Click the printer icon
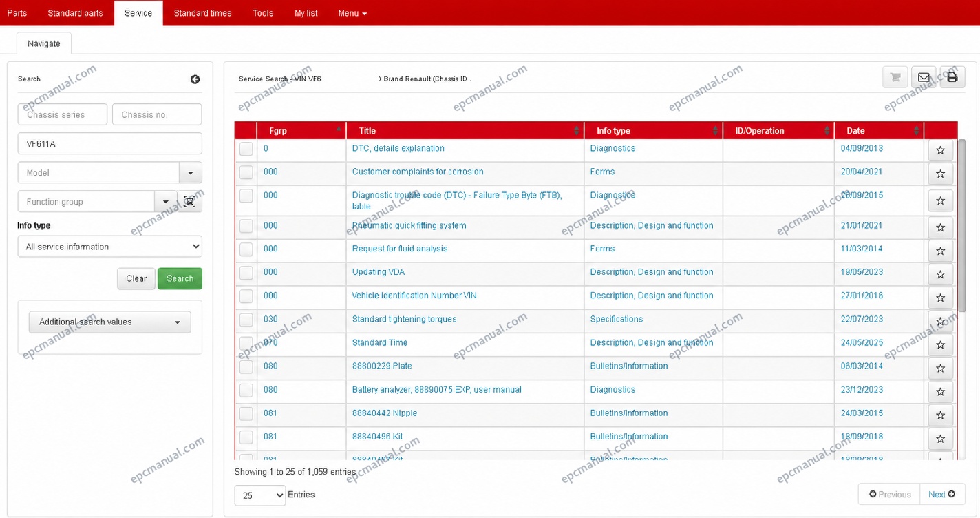Screen dimensions: 980x518 tap(952, 77)
